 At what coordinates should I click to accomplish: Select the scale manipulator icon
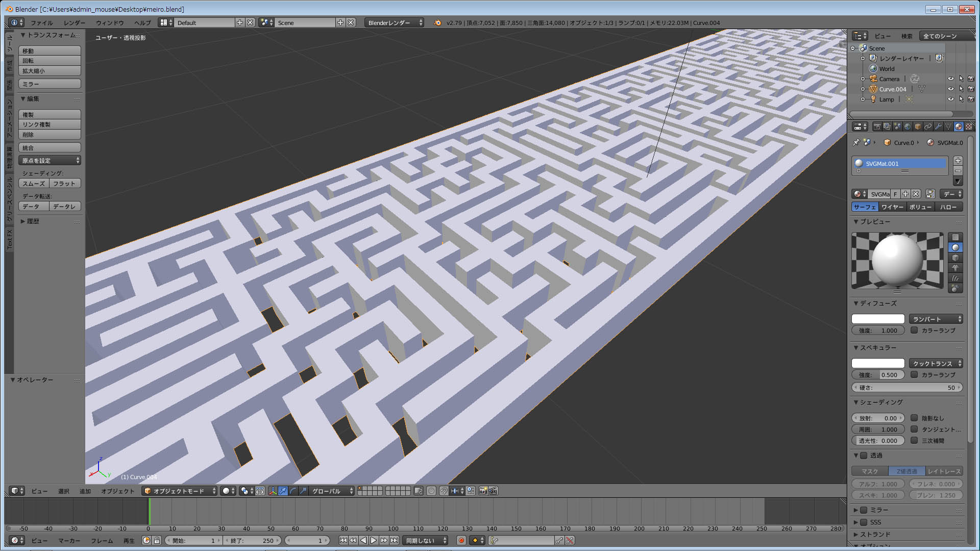[x=303, y=491]
